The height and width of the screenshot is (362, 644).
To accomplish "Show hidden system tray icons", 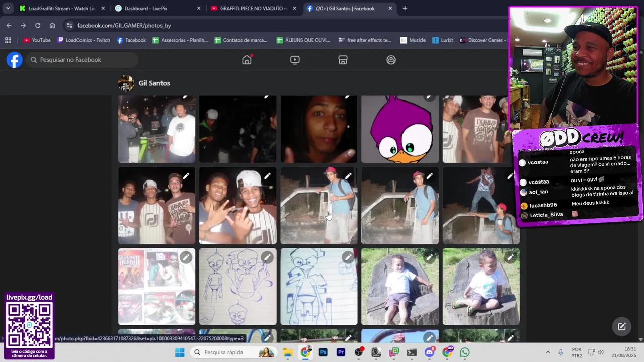I will click(x=548, y=352).
